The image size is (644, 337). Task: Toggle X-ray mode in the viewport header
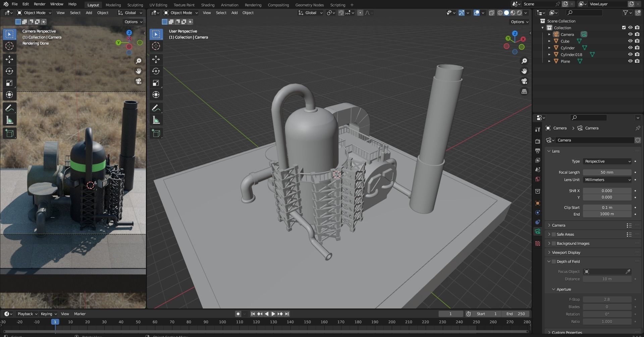click(x=491, y=13)
